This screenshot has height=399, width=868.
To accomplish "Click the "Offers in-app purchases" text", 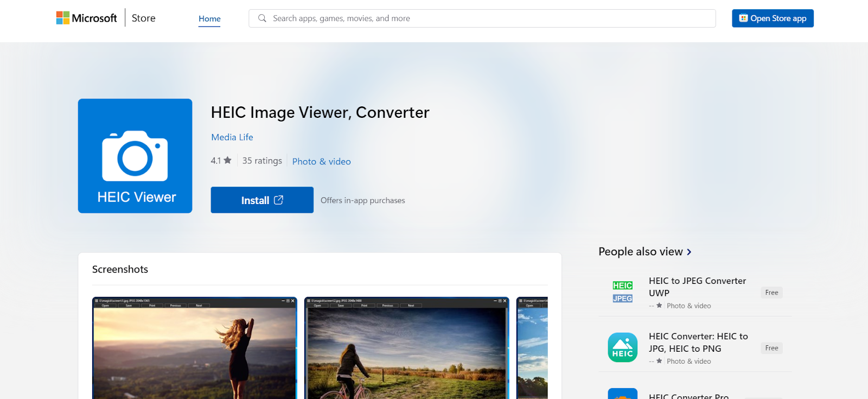I will pyautogui.click(x=363, y=200).
